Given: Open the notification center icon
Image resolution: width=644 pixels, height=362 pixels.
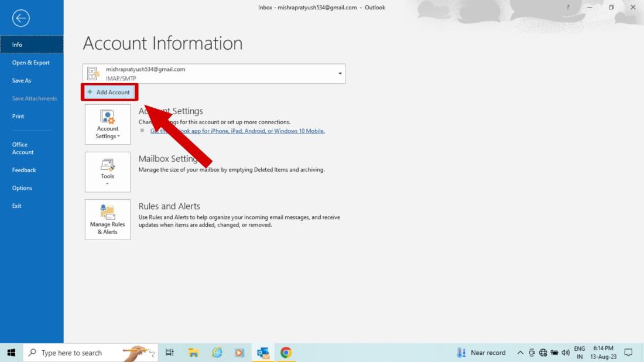Looking at the screenshot, I should [628, 353].
